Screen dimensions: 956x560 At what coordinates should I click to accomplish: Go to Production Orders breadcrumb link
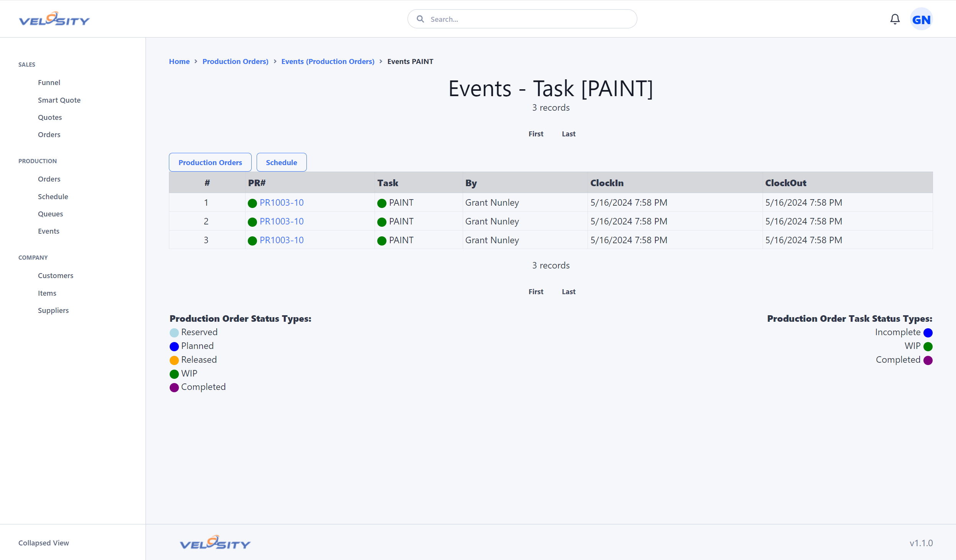235,61
